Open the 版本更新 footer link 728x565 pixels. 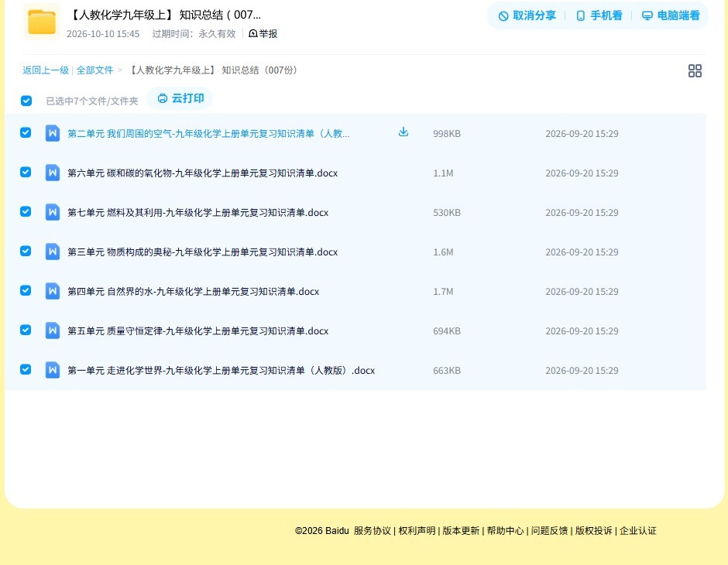point(461,531)
